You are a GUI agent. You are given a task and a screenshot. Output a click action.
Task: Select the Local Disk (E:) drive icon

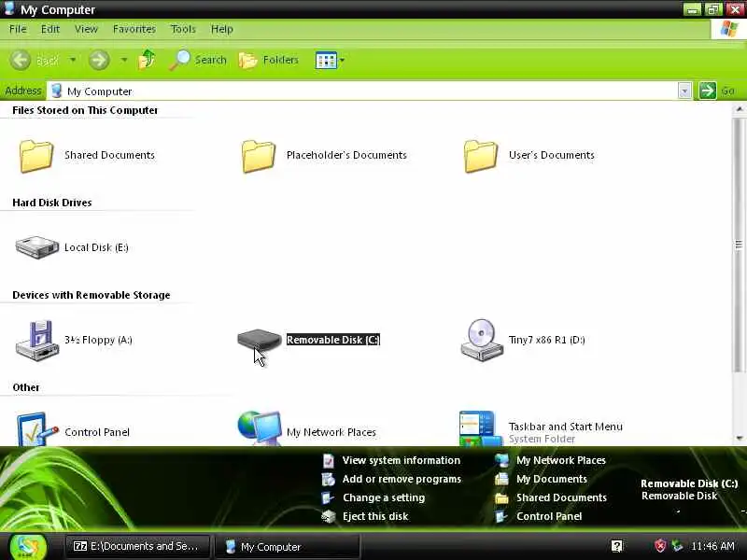pos(36,246)
